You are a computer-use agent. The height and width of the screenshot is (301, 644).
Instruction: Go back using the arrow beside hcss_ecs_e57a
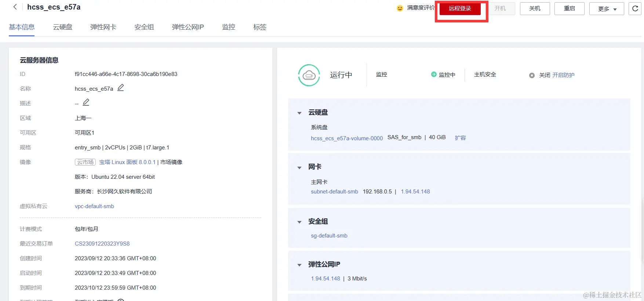pos(15,7)
